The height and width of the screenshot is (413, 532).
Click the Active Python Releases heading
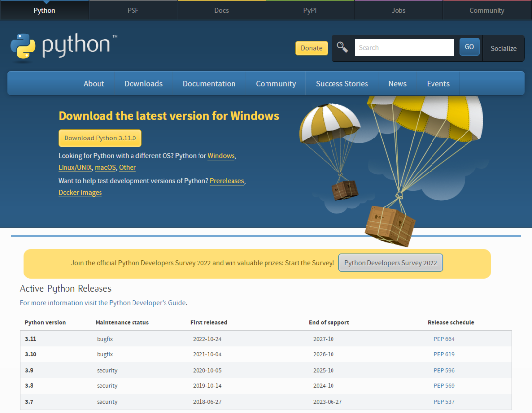click(66, 288)
